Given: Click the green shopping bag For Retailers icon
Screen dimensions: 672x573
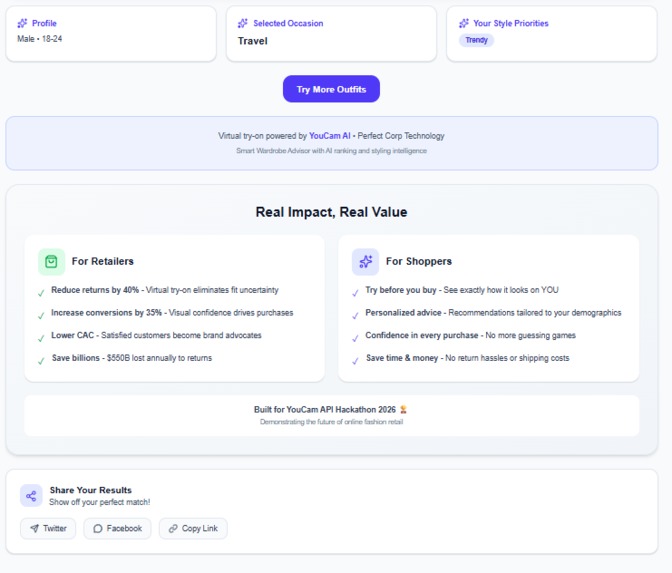Looking at the screenshot, I should [51, 261].
